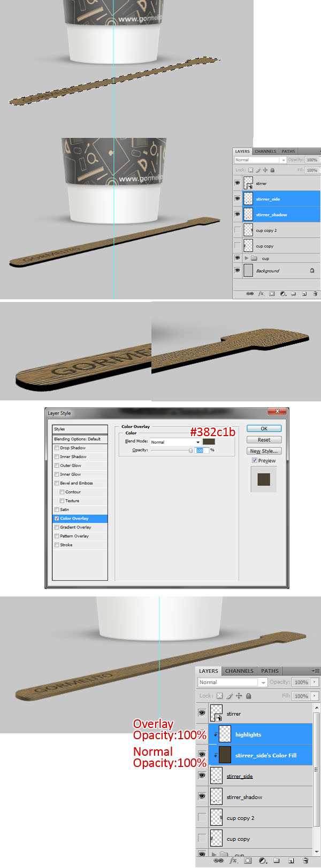
Task: Open Opacity flyout arrow in highlights layer panel
Action: [x=315, y=682]
